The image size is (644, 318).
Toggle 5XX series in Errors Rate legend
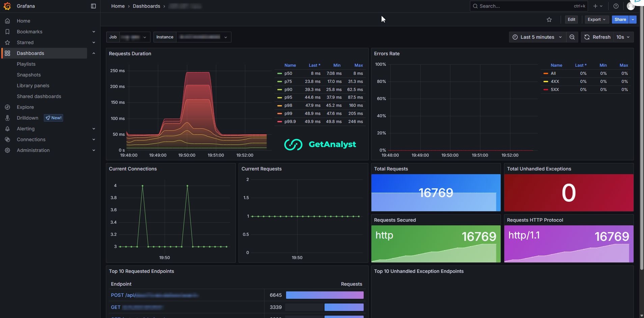click(555, 90)
